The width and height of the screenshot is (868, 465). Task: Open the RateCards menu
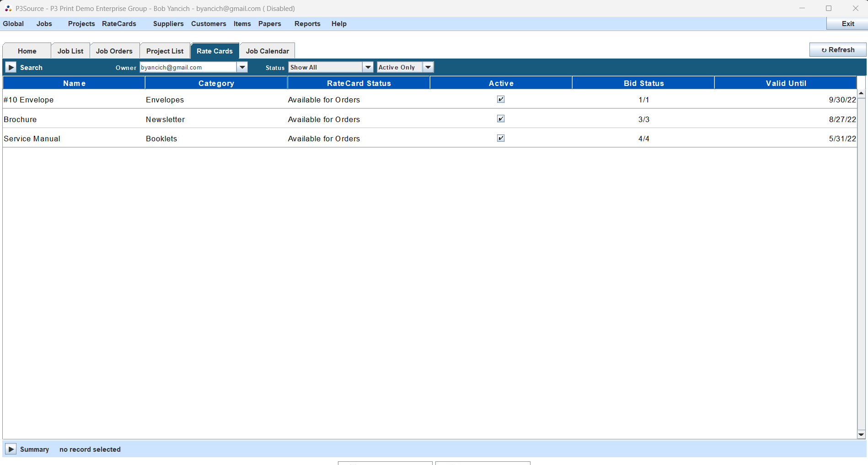coord(119,24)
